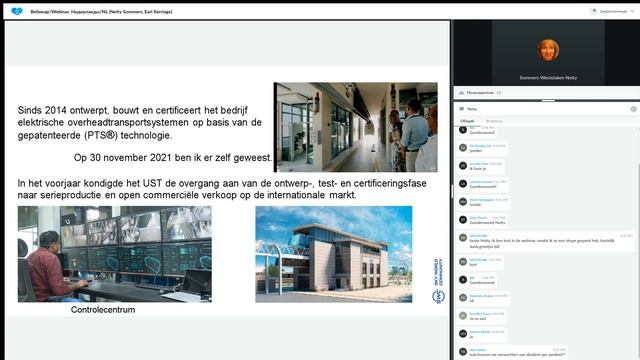Click the participants people icon

pos(462,93)
